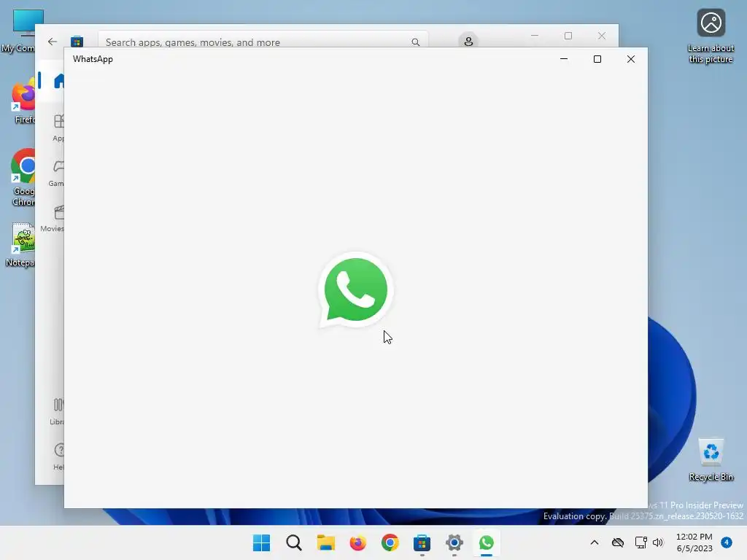The height and width of the screenshot is (560, 747).
Task: Select the Google Chrome desktop shortcut
Action: point(23,177)
